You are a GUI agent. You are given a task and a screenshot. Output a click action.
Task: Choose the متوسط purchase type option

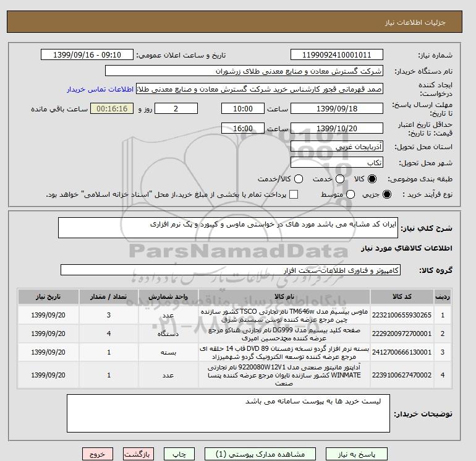coord(351,194)
